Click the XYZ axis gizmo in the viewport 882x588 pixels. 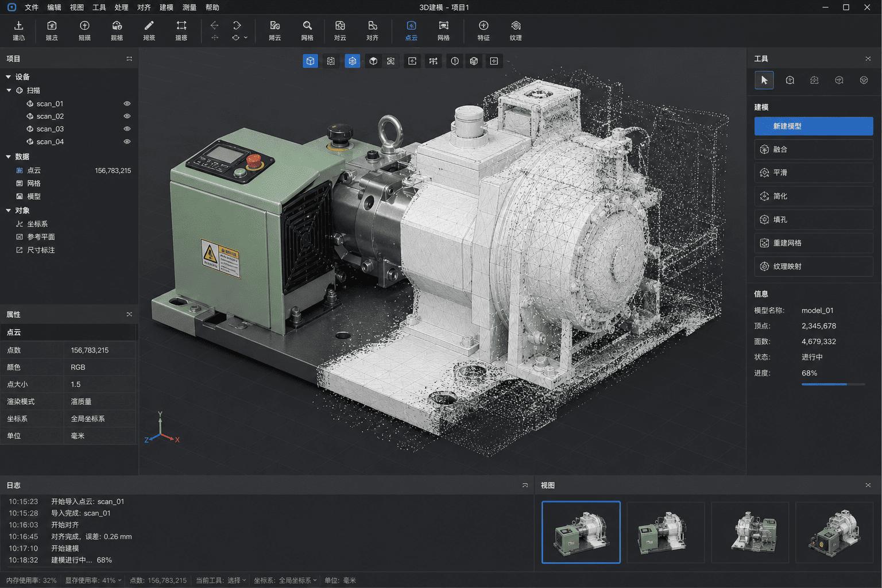click(162, 428)
